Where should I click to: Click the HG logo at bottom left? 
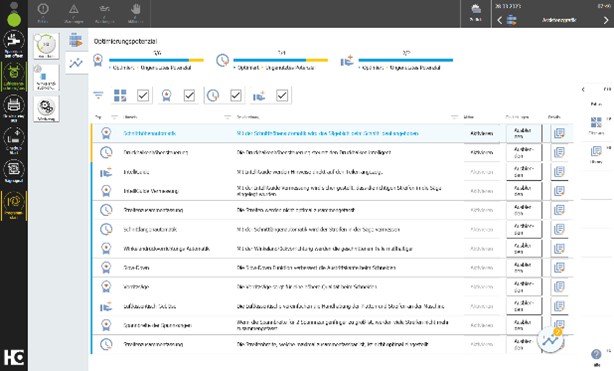(14, 357)
